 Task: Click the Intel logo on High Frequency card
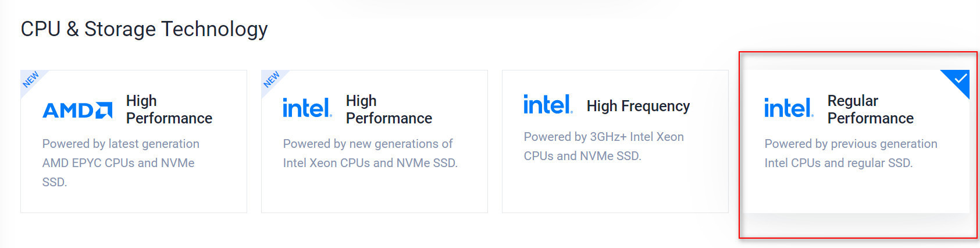548,105
